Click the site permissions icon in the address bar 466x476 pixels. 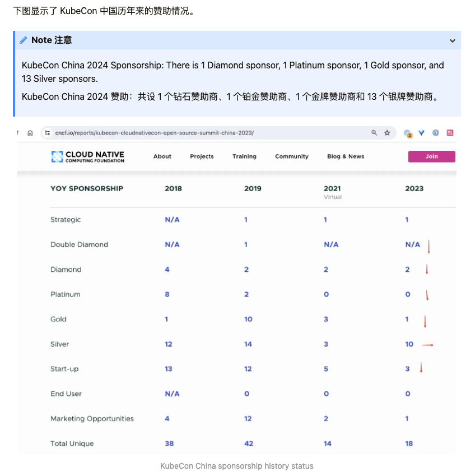47,133
